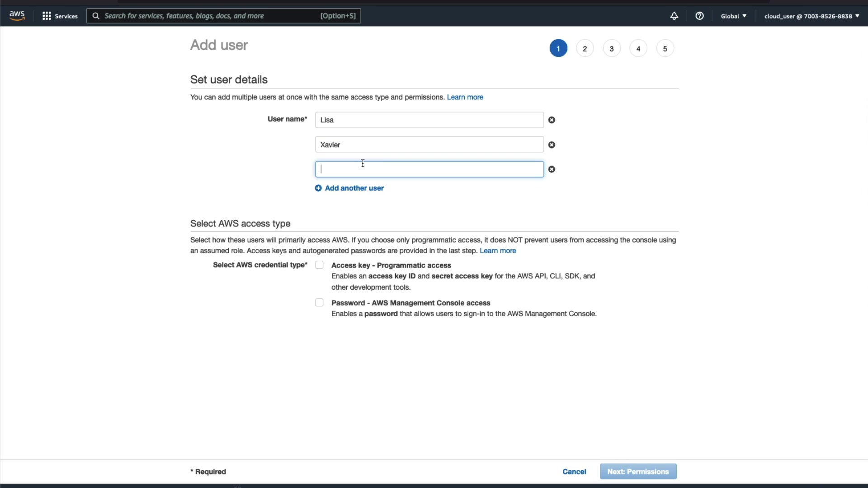
Task: Expand the Global region dropdown
Action: 733,16
